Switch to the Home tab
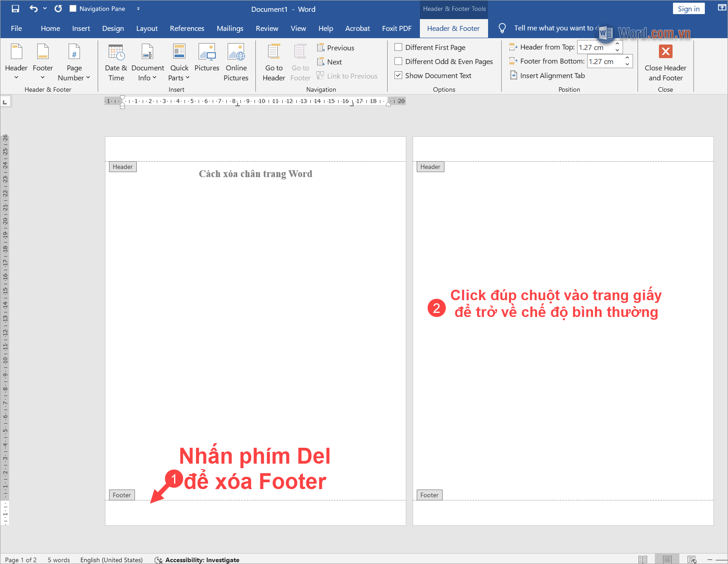This screenshot has width=728, height=564. pyautogui.click(x=50, y=28)
